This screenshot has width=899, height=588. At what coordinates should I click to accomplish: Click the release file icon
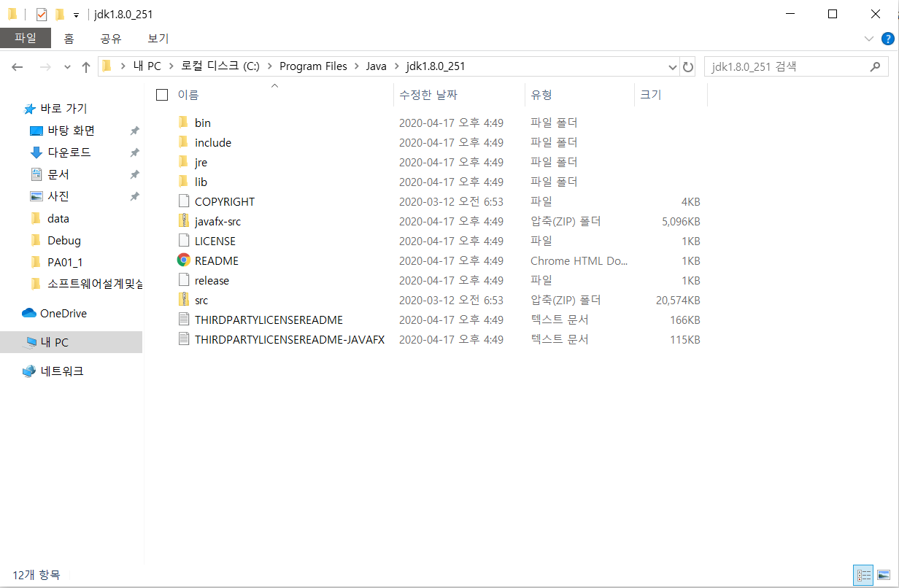(x=183, y=280)
